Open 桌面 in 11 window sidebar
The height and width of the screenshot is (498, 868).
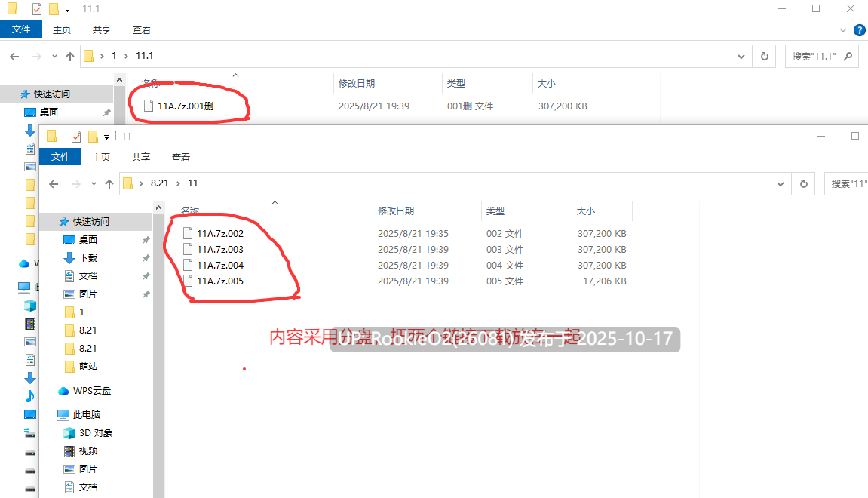pyautogui.click(x=88, y=240)
